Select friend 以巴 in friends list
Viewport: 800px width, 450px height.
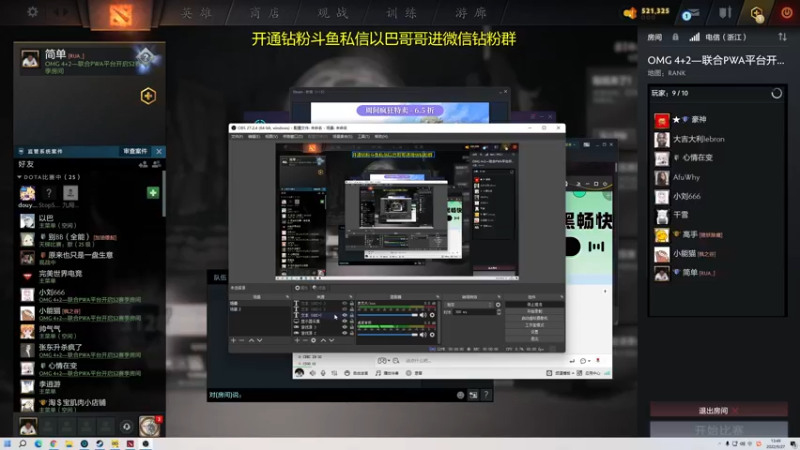click(x=89, y=221)
